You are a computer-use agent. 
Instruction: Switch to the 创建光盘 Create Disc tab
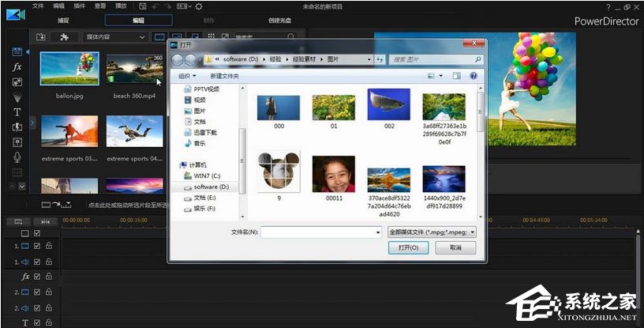point(279,21)
